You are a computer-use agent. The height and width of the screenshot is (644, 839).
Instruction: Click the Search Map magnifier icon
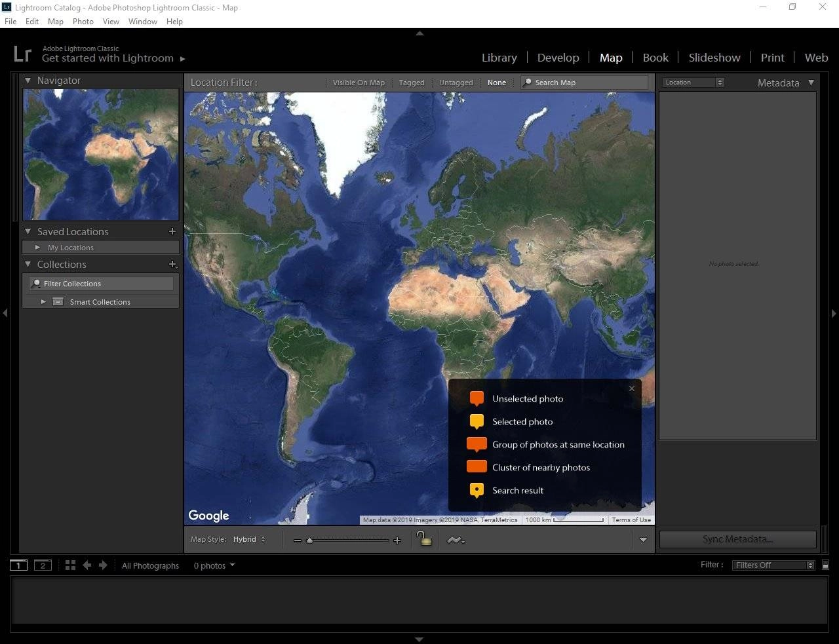tap(528, 83)
